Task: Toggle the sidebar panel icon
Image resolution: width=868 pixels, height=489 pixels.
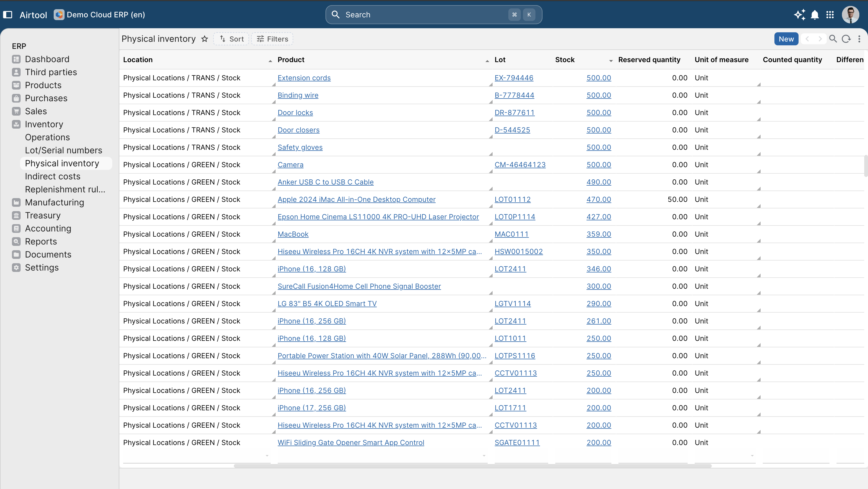Action: (7, 14)
